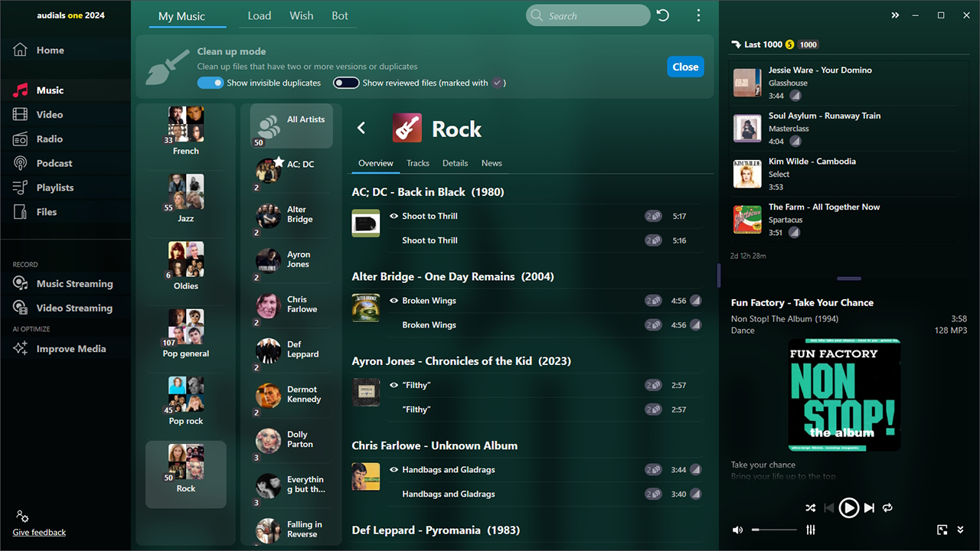Toggle the eye icon on Handbags and Gladrags
Viewport: 980px width, 551px height.
(394, 470)
